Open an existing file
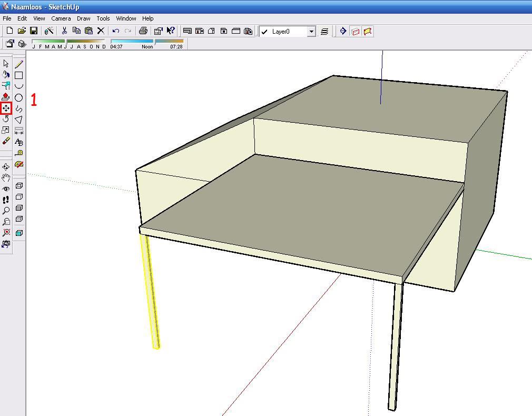 [22, 31]
